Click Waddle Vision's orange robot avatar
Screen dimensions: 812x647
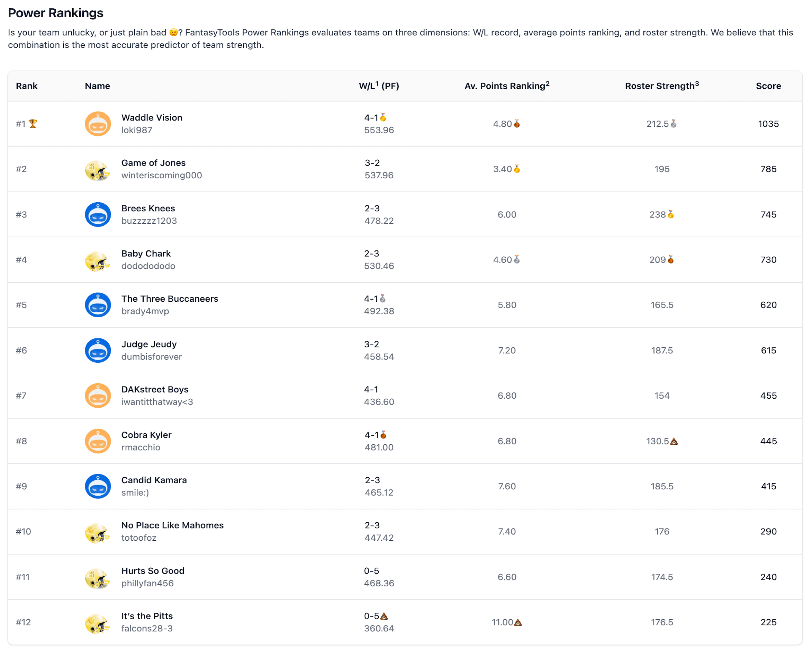click(x=98, y=124)
